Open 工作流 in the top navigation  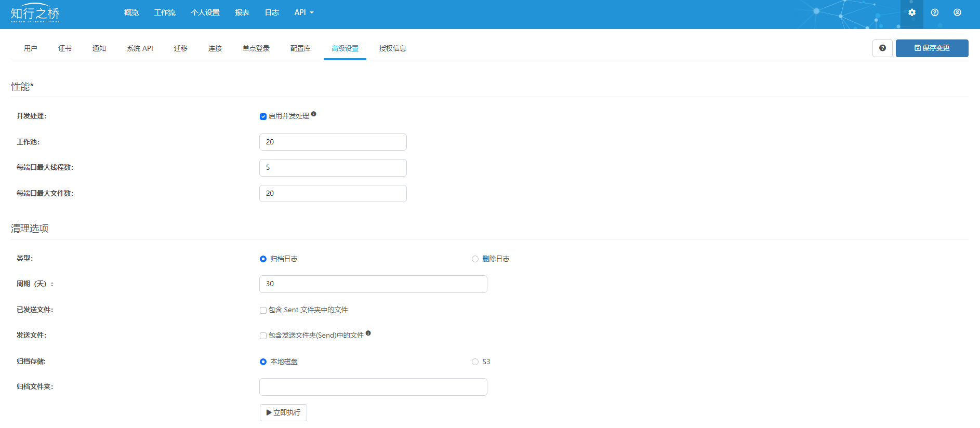click(165, 12)
